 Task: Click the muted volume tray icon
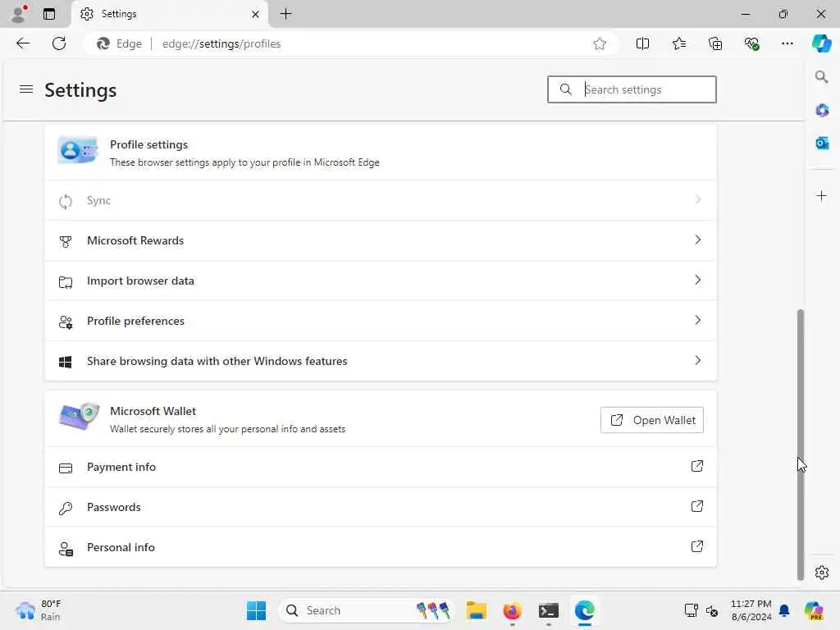click(711, 610)
